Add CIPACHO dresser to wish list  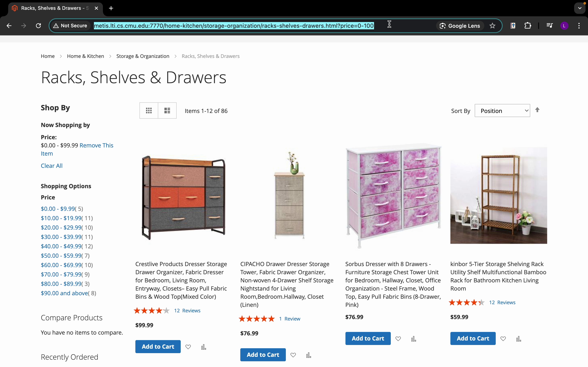click(x=293, y=355)
